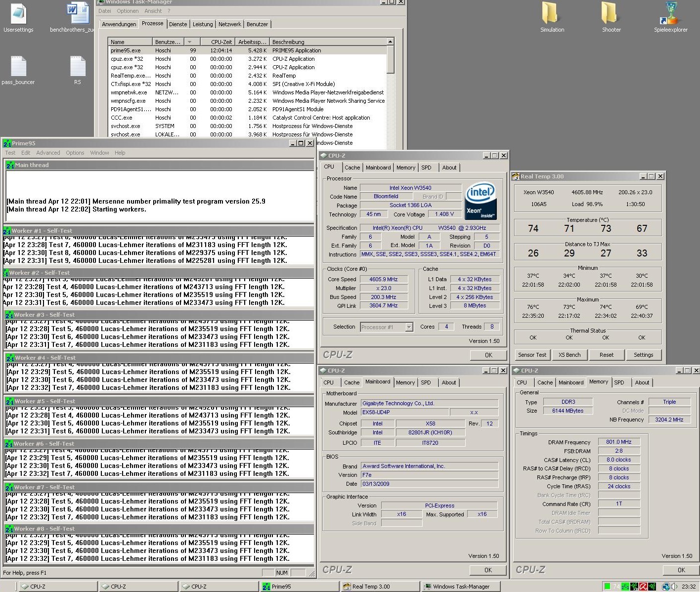This screenshot has height=592, width=700.
Task: Click the Beschreibung column header
Action: (328, 42)
